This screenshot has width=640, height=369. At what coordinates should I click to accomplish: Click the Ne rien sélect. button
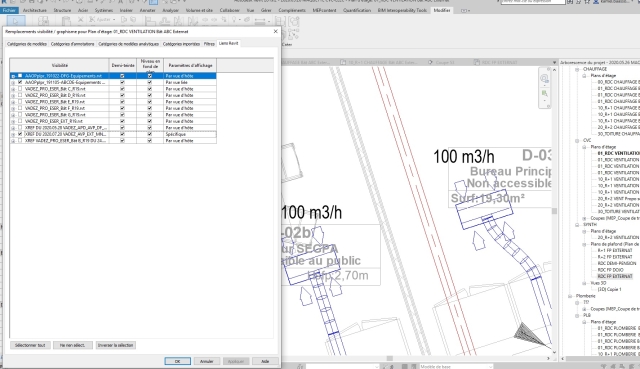point(73,345)
